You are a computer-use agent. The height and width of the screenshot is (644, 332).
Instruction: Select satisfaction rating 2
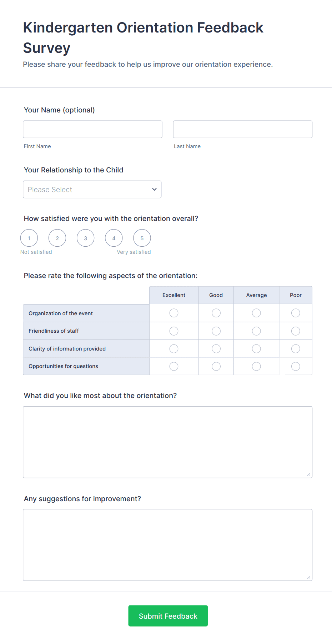coord(57,238)
